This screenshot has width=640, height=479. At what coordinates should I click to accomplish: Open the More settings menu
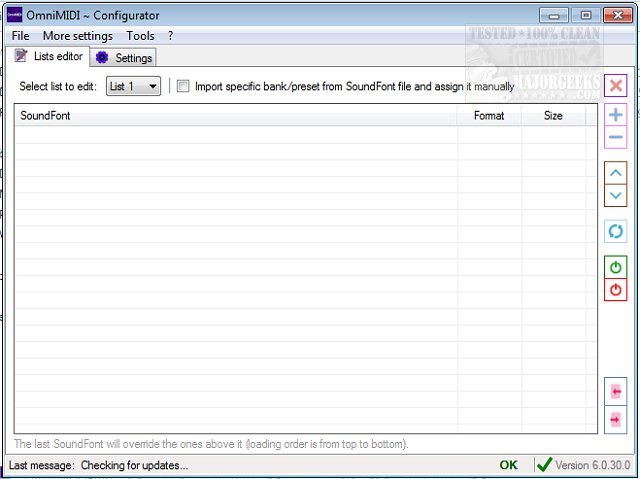(78, 36)
